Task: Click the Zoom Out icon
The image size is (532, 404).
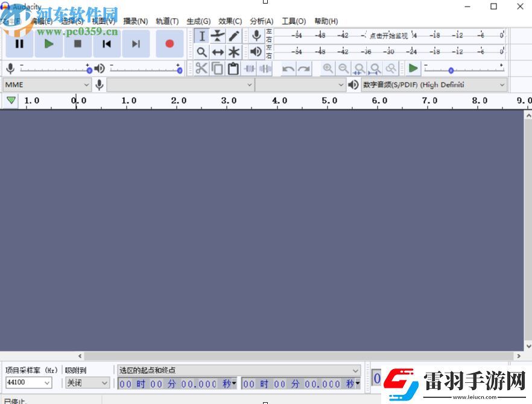Action: [x=344, y=69]
